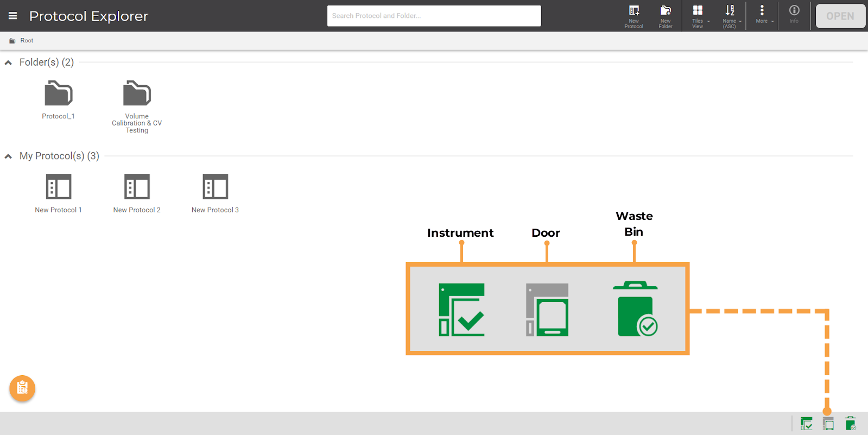Image resolution: width=868 pixels, height=435 pixels.
Task: Click the New Protocol toolbar icon
Action: [x=633, y=16]
